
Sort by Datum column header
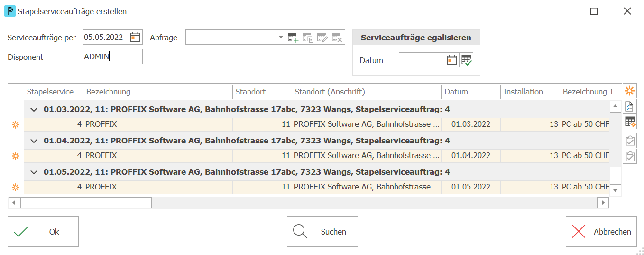pos(471,92)
